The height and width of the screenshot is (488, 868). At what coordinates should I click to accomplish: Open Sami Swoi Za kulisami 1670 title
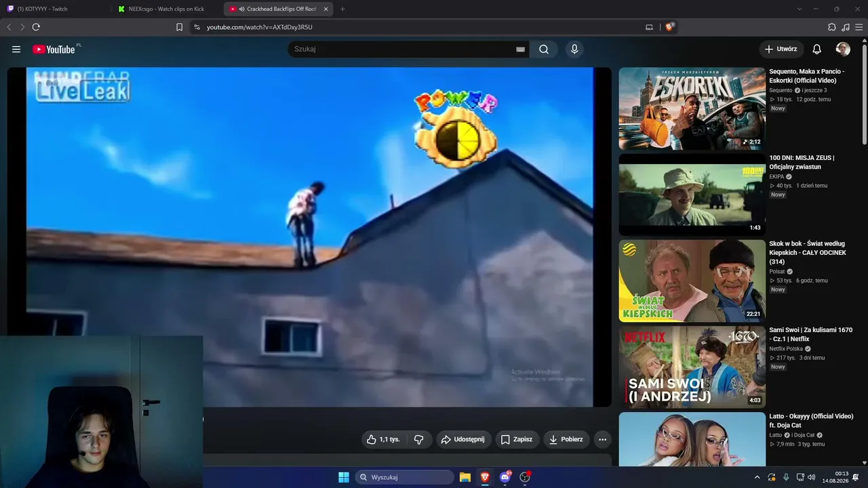pos(811,334)
